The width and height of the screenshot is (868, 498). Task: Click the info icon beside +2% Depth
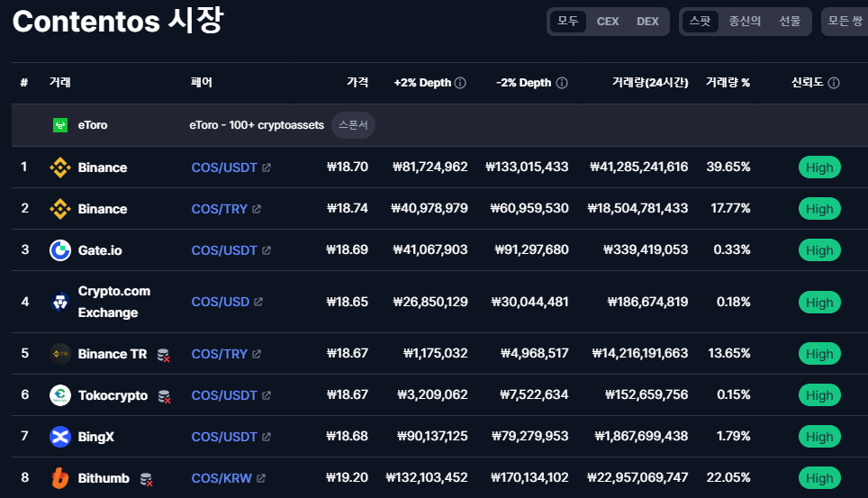460,83
